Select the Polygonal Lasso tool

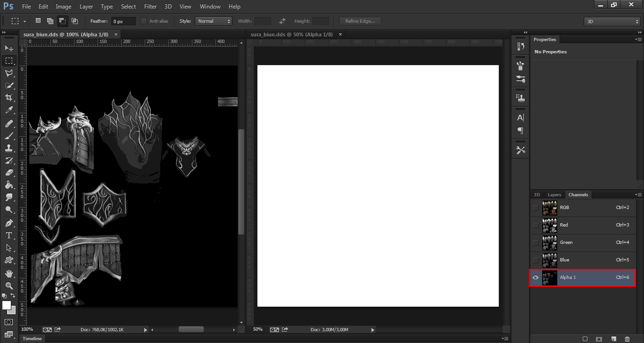(x=9, y=73)
